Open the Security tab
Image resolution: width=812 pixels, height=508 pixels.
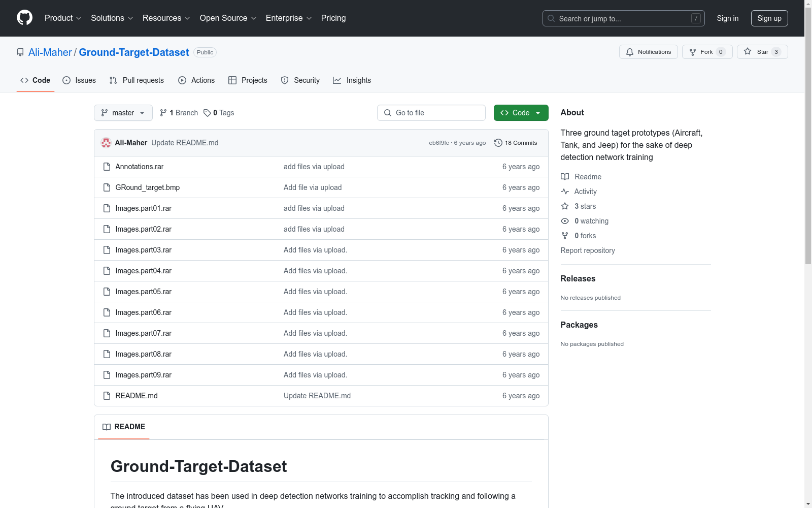point(300,80)
